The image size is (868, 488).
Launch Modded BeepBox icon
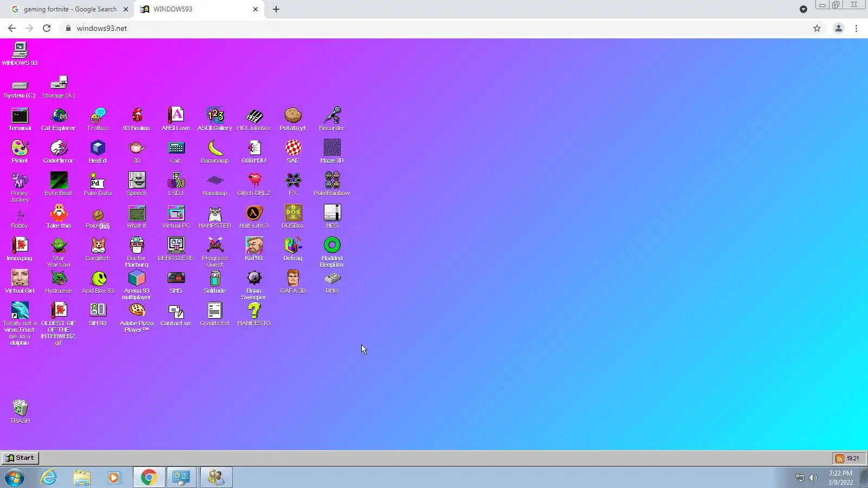click(332, 252)
